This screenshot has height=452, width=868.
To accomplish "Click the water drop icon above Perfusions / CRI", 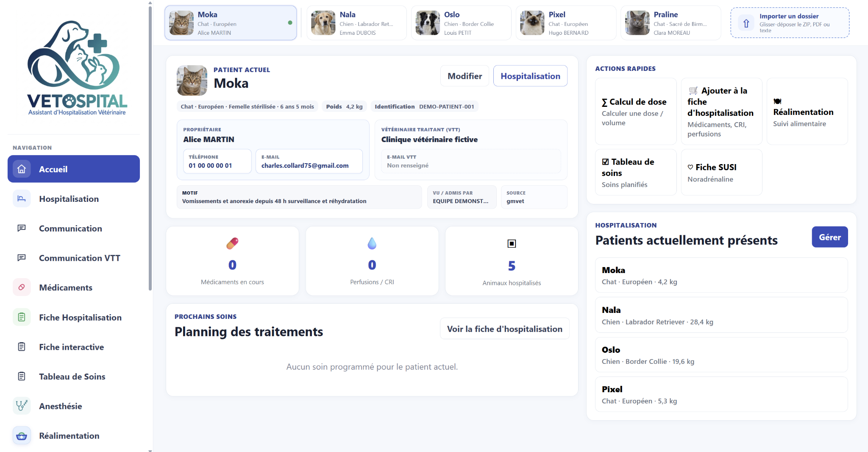I will pyautogui.click(x=372, y=243).
